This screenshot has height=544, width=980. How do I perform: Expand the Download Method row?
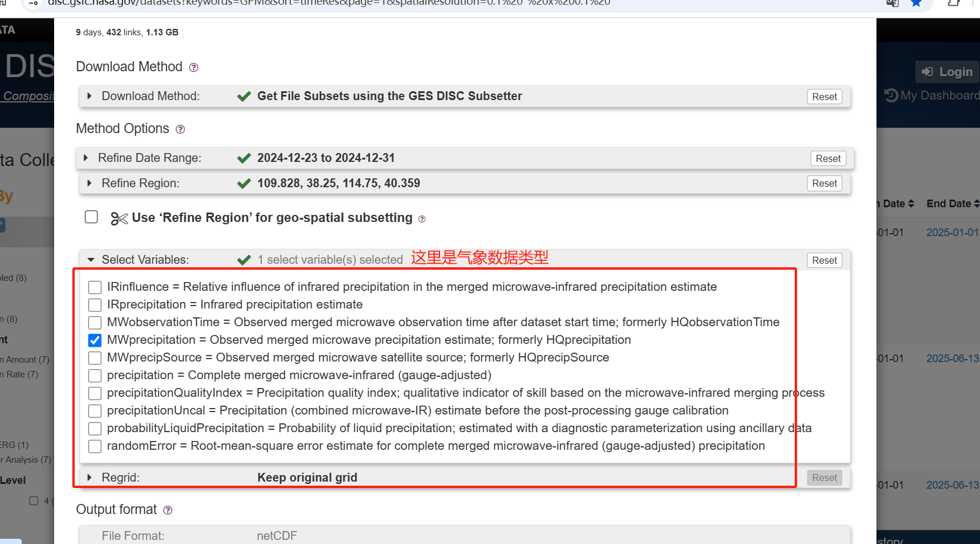click(89, 96)
